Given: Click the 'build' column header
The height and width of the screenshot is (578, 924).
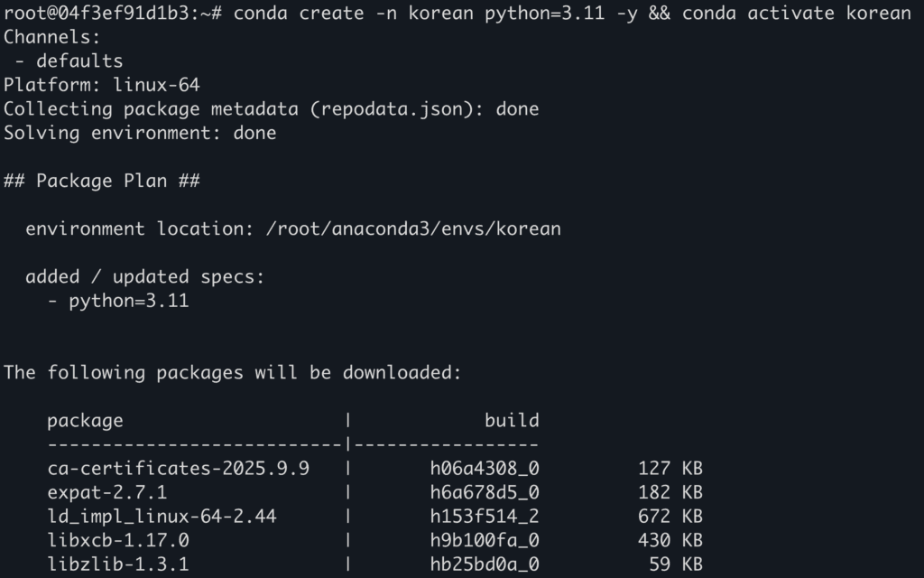Looking at the screenshot, I should coord(512,420).
